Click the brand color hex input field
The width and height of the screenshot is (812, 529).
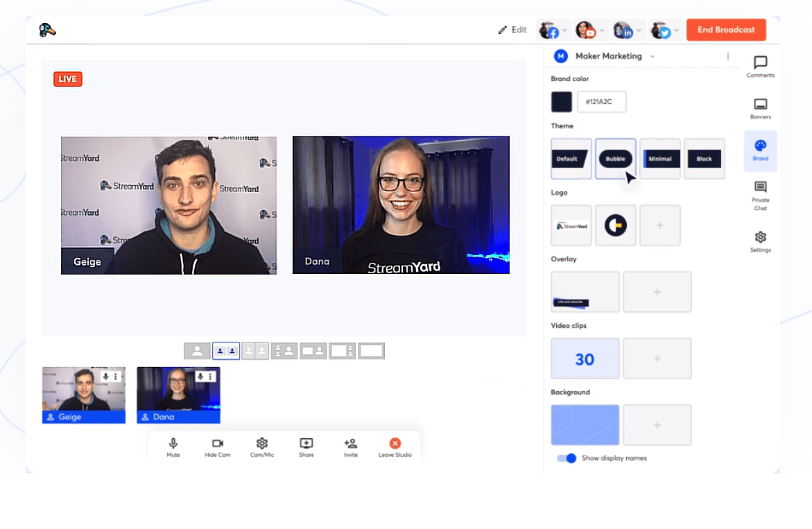[601, 102]
